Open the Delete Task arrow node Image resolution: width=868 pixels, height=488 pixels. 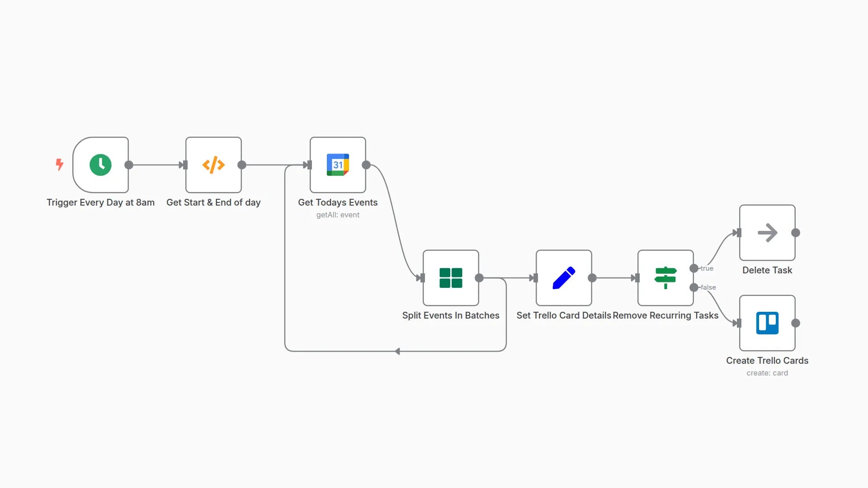coord(767,233)
